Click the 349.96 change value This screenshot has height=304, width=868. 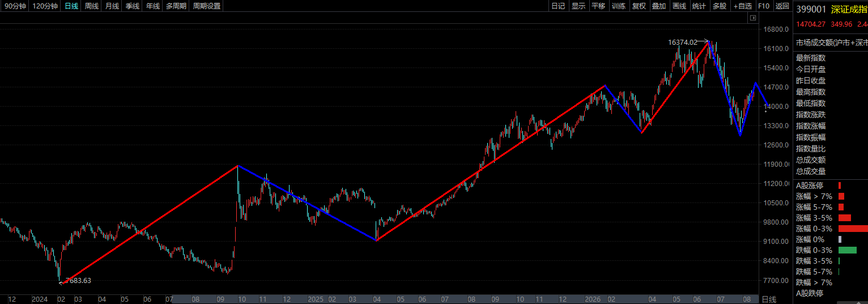[841, 24]
